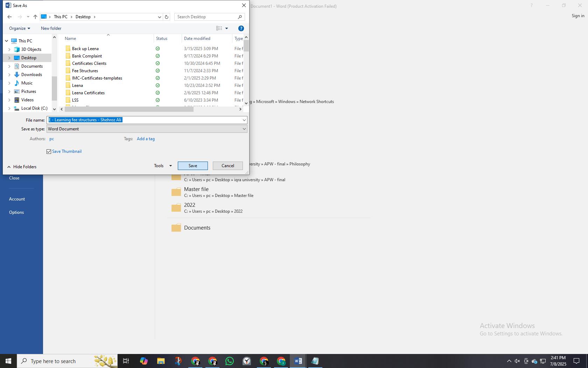Open the Organize dropdown menu

click(20, 28)
